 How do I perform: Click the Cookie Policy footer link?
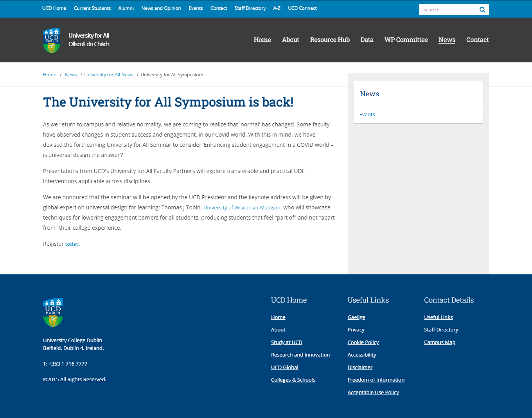(x=363, y=342)
